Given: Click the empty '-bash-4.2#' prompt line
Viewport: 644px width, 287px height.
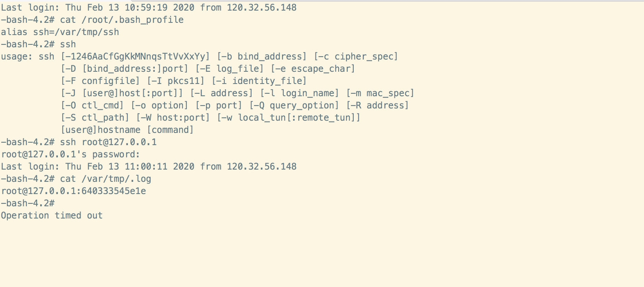Looking at the screenshot, I should pyautogui.click(x=28, y=203).
